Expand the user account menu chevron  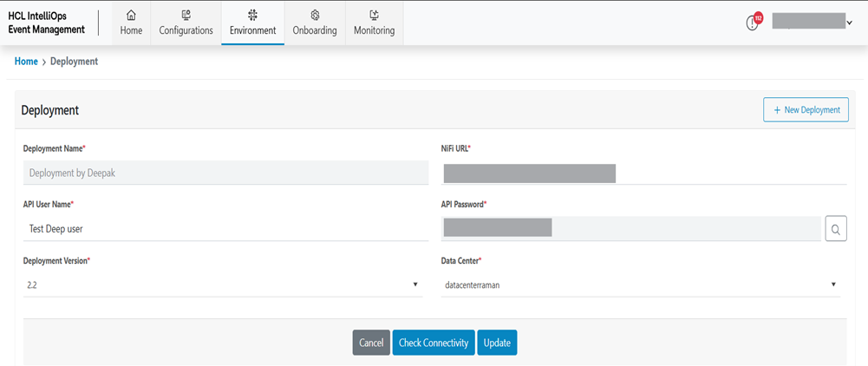848,23
